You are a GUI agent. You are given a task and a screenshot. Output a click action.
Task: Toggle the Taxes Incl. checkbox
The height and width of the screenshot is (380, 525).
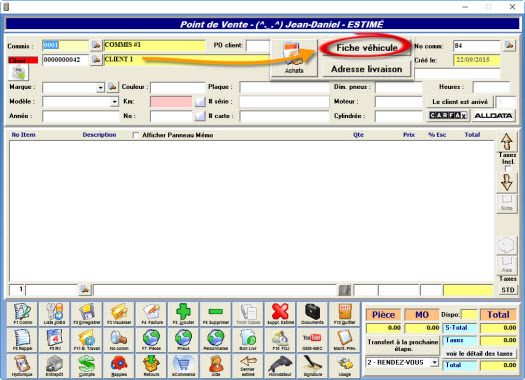[x=508, y=169]
